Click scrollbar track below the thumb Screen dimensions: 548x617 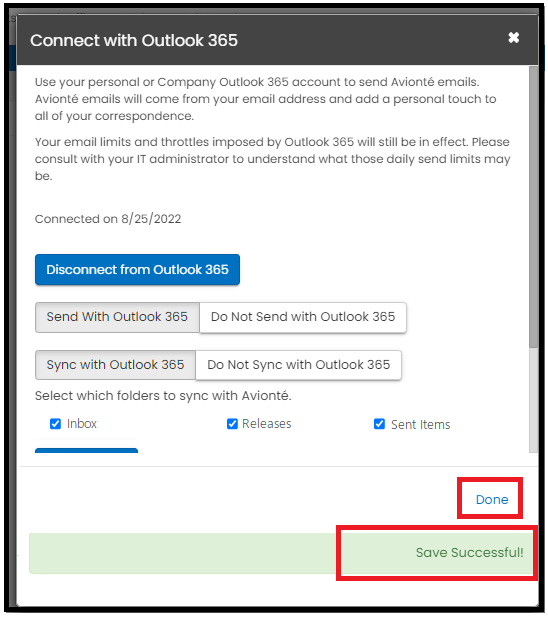(x=533, y=400)
